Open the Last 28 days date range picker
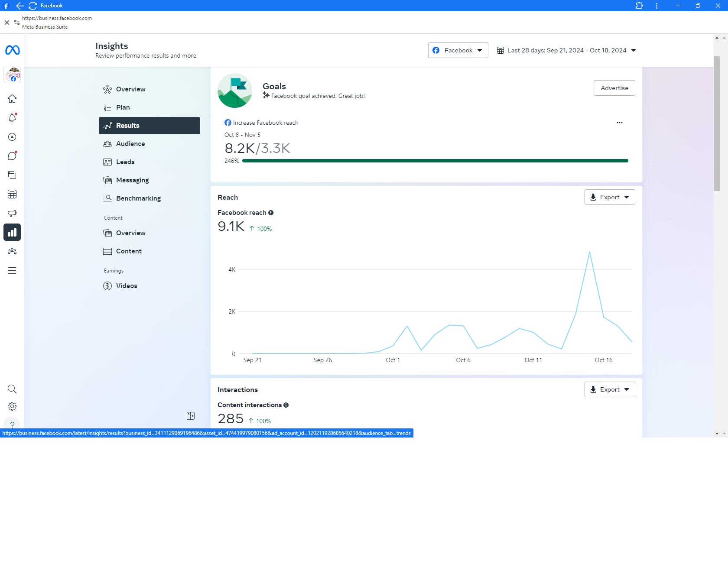This screenshot has height=564, width=728. [566, 50]
